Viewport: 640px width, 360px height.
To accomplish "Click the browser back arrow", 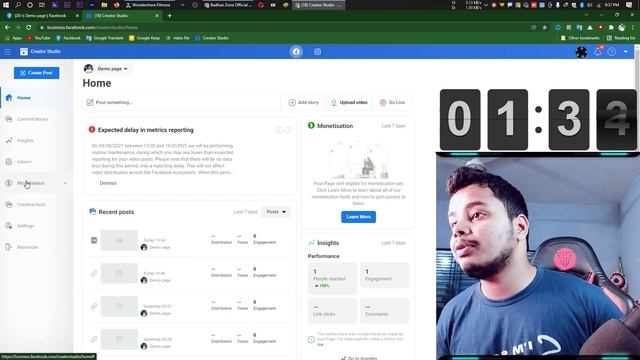I will coord(7,27).
